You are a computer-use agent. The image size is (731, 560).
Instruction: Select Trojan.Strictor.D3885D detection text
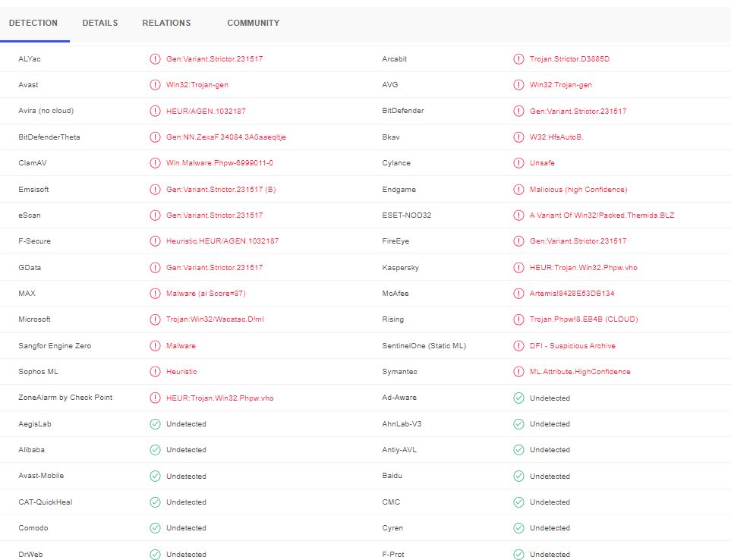(569, 59)
